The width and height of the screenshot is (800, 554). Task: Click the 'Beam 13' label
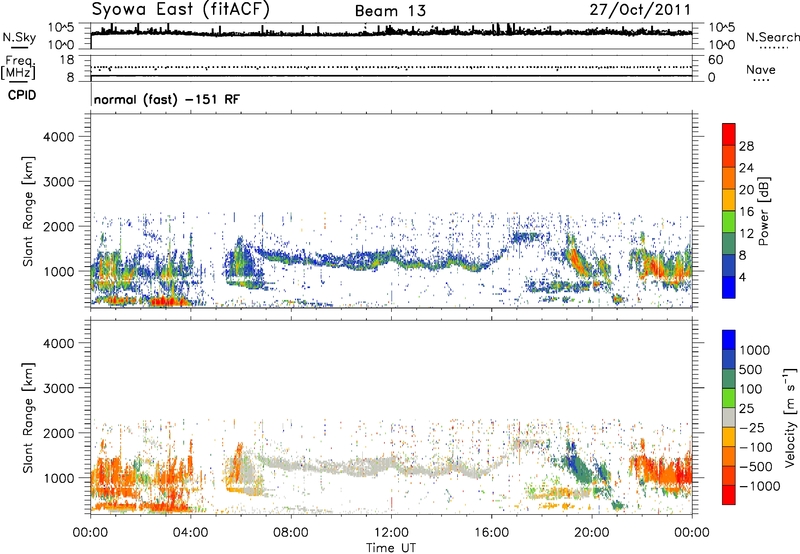coord(390,11)
